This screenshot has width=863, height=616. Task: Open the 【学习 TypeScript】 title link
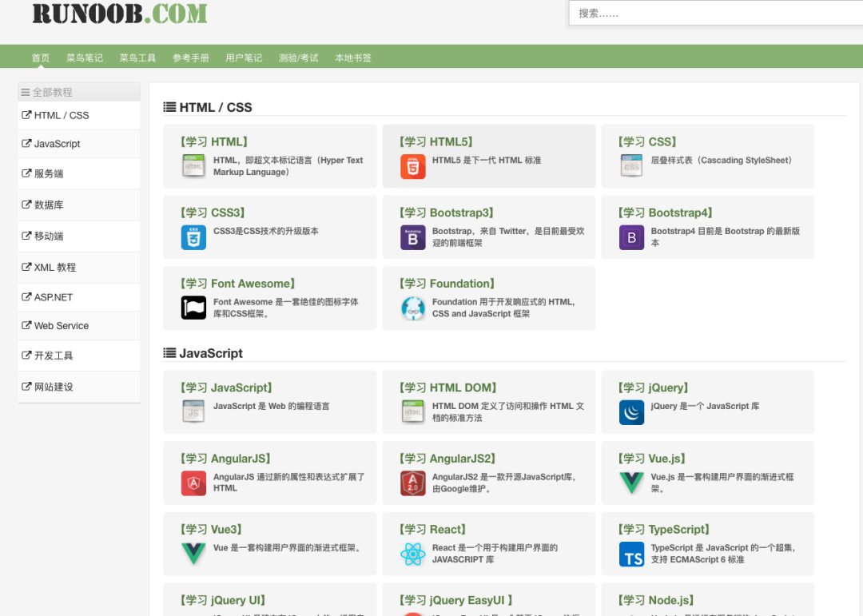tap(664, 530)
